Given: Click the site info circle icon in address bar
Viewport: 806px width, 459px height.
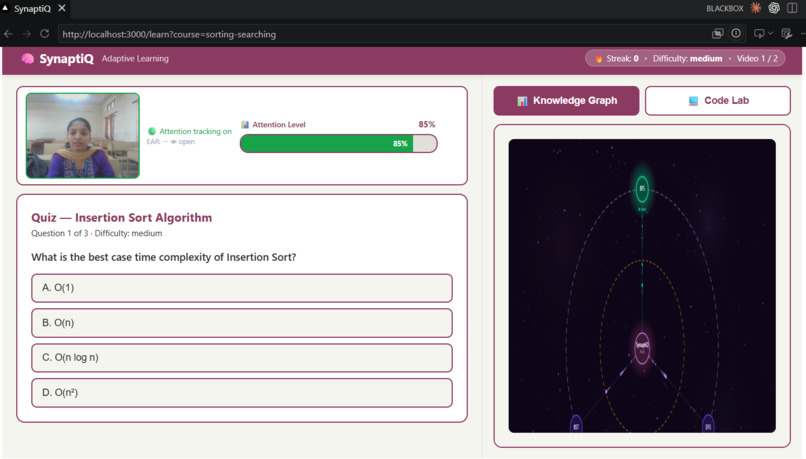Looking at the screenshot, I should 736,33.
